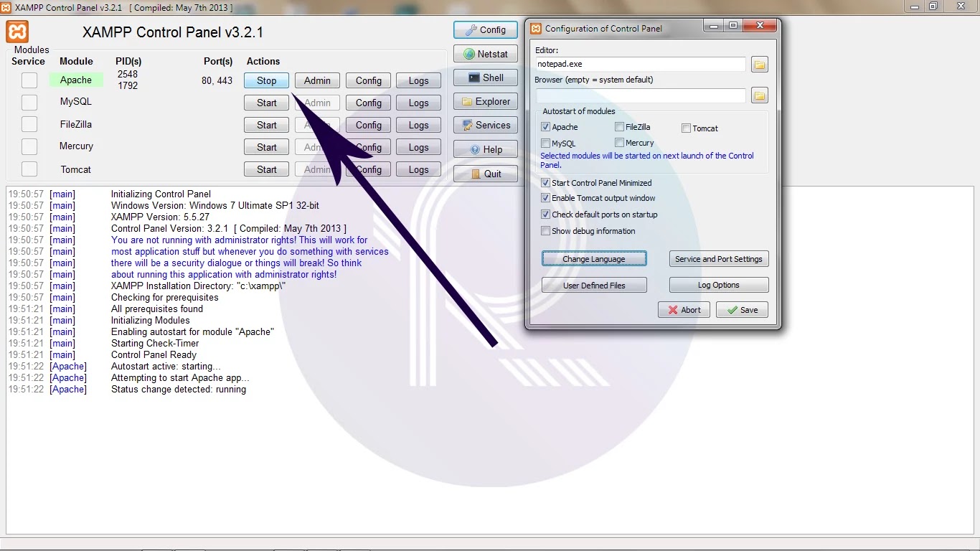Click the XAMPP logo icon in the header
This screenshot has width=980, height=551.
point(18,32)
